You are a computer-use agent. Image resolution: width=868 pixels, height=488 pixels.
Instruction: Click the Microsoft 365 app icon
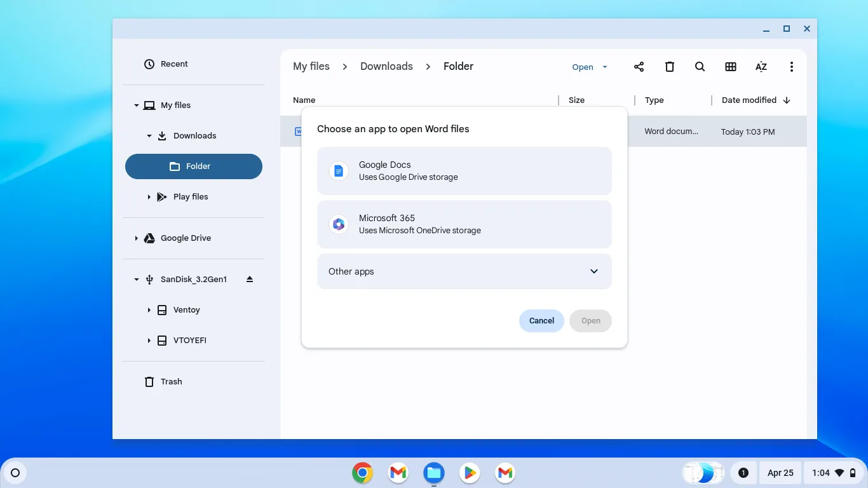(x=339, y=224)
